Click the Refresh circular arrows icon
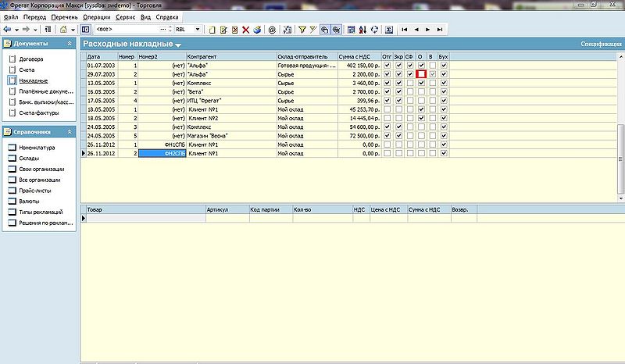This screenshot has width=625, height=364. 374,30
